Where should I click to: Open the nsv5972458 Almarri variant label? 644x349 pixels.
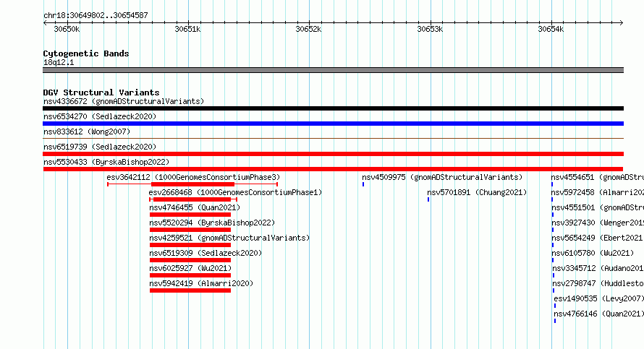tap(597, 192)
